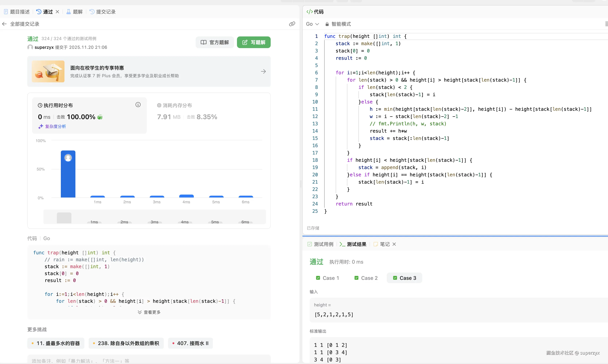This screenshot has width=608, height=364.
Task: Click 'return result' line in editor
Action: point(354,204)
